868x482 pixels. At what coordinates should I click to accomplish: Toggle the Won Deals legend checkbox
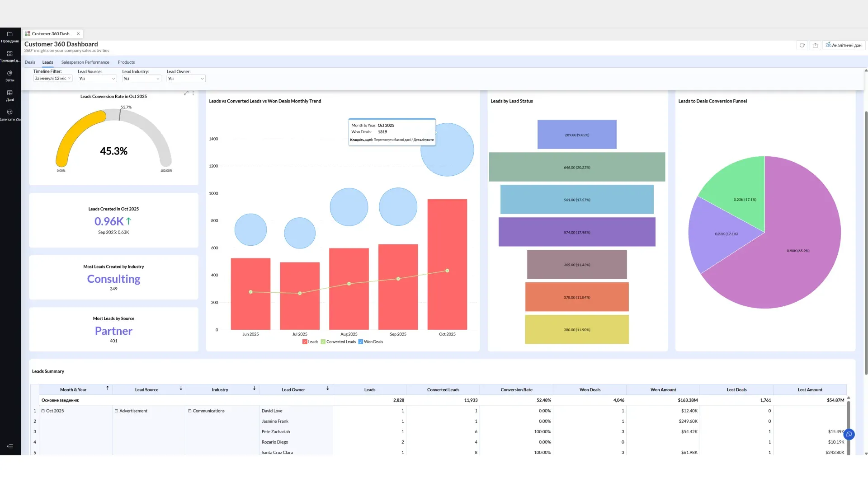coord(361,342)
